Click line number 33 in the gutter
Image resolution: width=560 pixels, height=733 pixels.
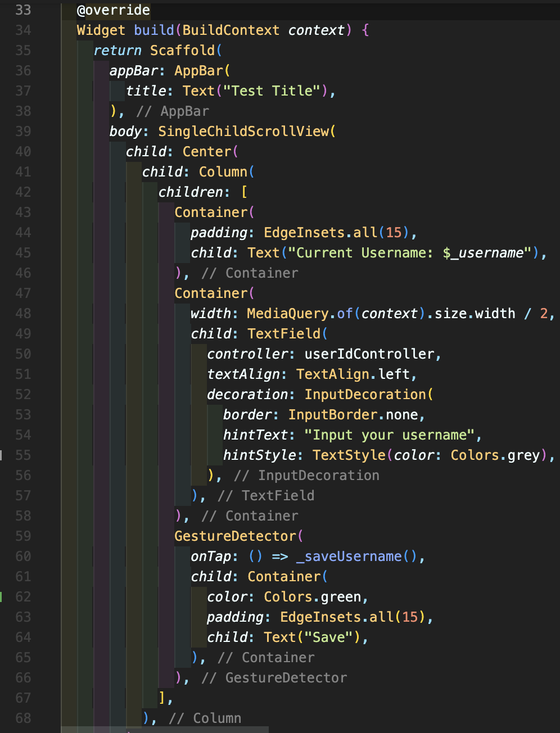click(23, 10)
